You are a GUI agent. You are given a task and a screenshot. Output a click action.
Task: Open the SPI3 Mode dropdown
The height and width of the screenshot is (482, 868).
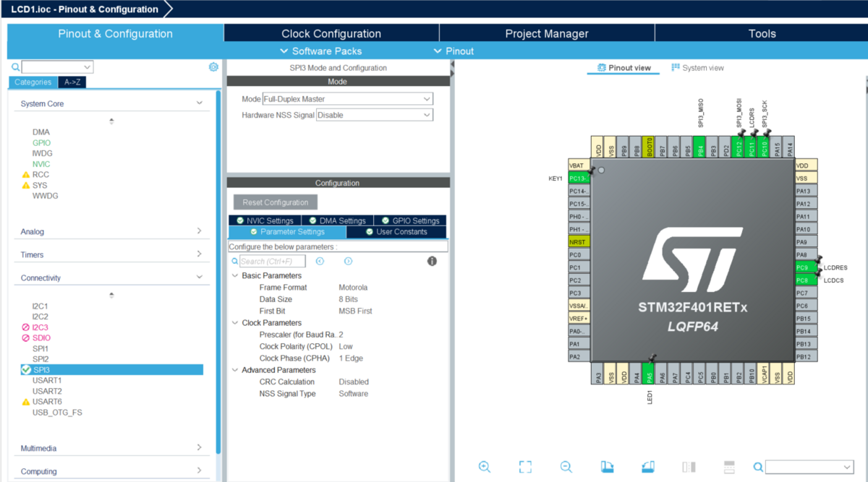pos(347,99)
